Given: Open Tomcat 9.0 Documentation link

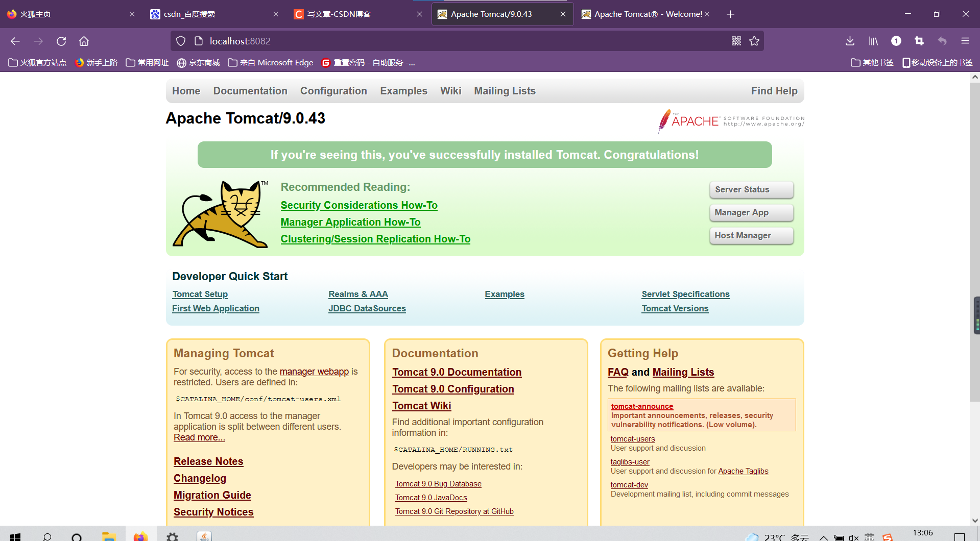Looking at the screenshot, I should pyautogui.click(x=457, y=372).
